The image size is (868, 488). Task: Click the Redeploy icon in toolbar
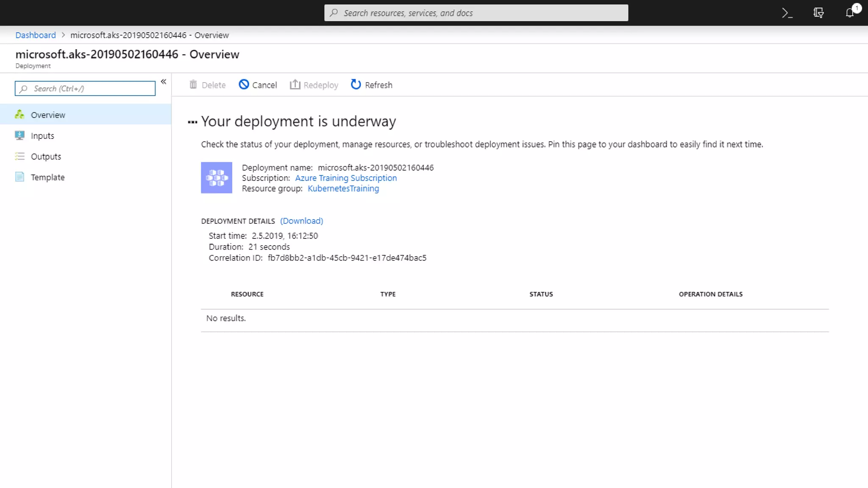[x=295, y=85]
